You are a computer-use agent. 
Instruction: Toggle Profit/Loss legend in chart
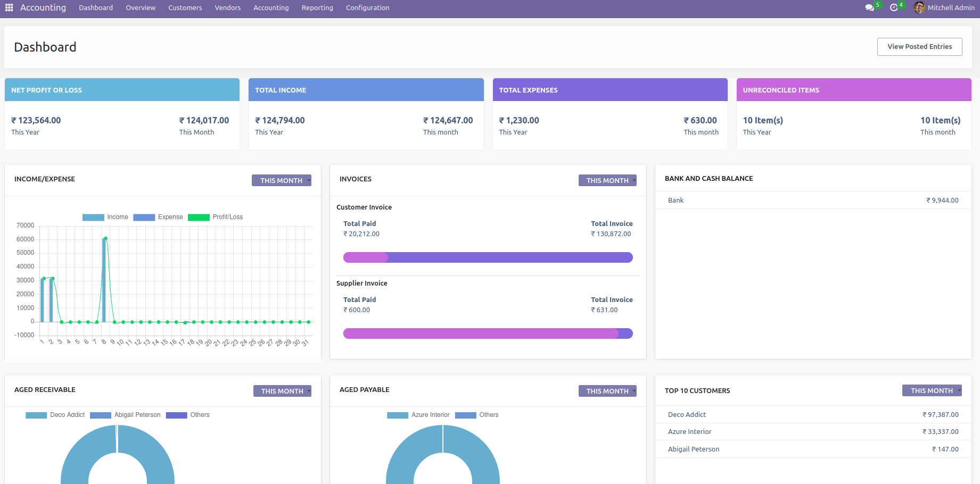(x=215, y=217)
